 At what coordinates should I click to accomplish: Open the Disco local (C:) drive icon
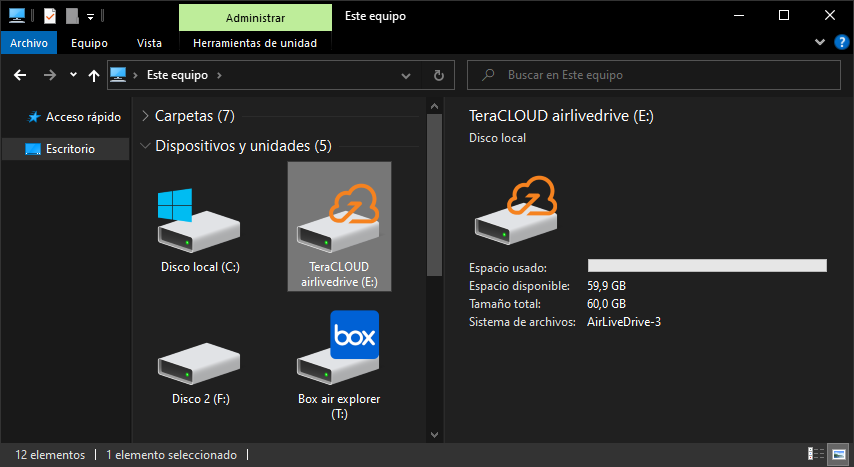(x=199, y=221)
